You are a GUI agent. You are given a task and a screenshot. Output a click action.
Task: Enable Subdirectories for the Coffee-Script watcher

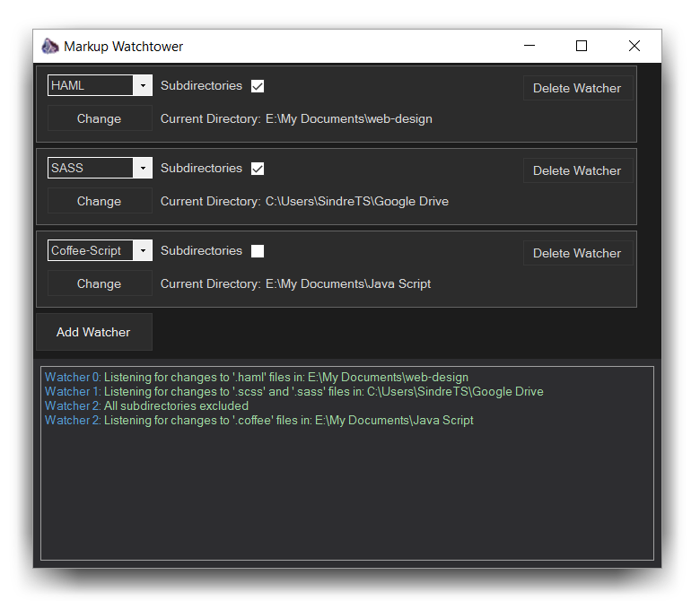click(258, 251)
